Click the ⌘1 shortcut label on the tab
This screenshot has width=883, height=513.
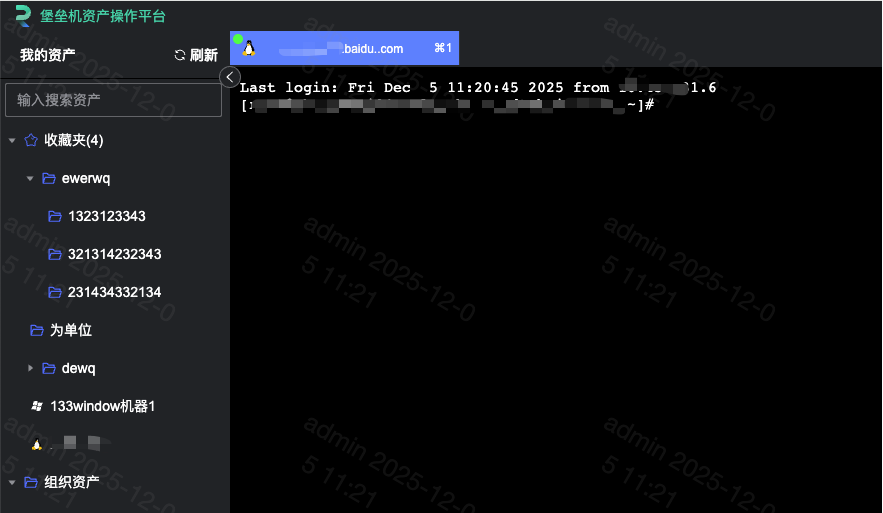pos(443,48)
